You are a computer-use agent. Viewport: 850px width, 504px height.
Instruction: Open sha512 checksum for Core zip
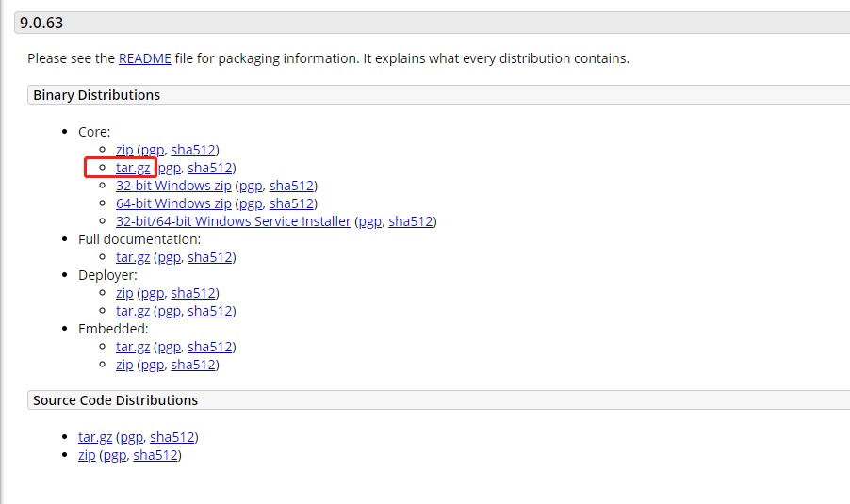coord(193,150)
